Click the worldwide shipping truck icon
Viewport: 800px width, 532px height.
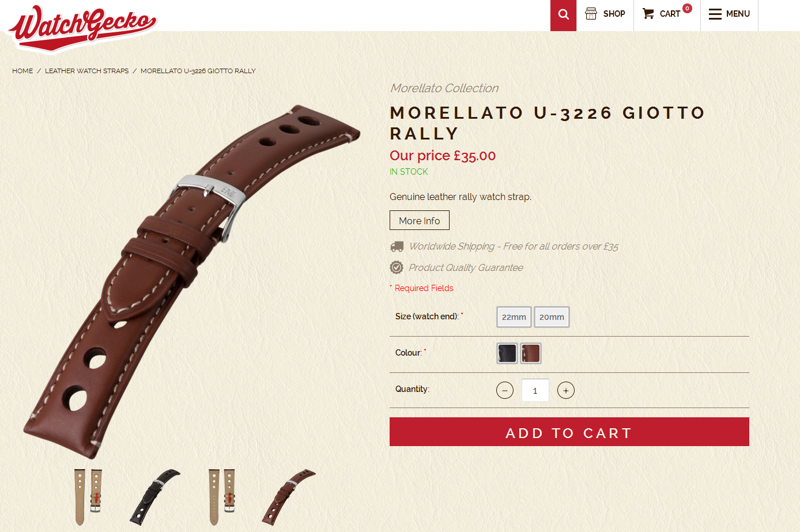coord(397,247)
